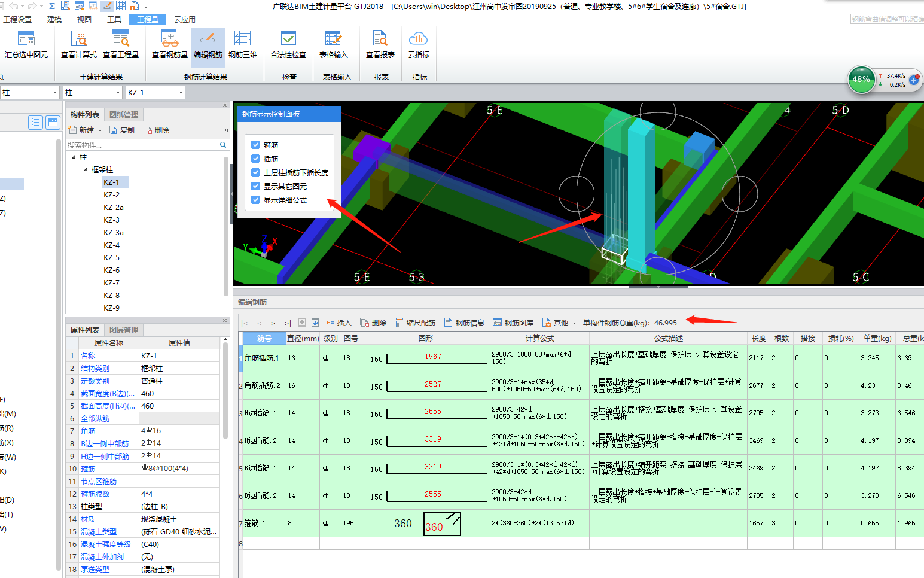Select KZ-2a in component tree
Viewport: 924px width, 578px height.
pyautogui.click(x=114, y=208)
